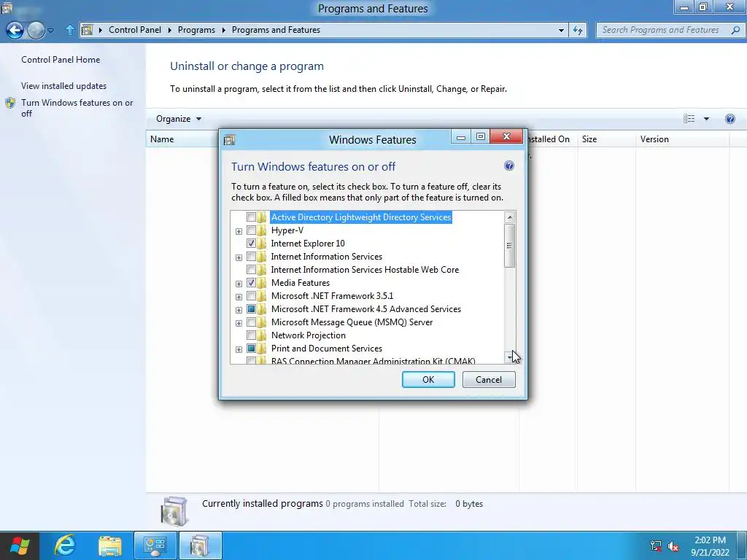This screenshot has width=747, height=560.
Task: Check Internet Information Services Hostable Web Core
Action: (251, 270)
